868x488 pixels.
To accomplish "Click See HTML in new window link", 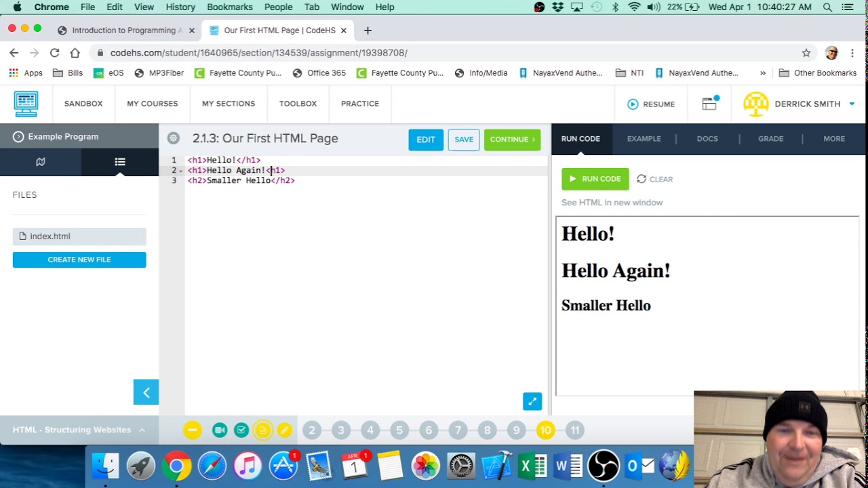I will coord(612,203).
